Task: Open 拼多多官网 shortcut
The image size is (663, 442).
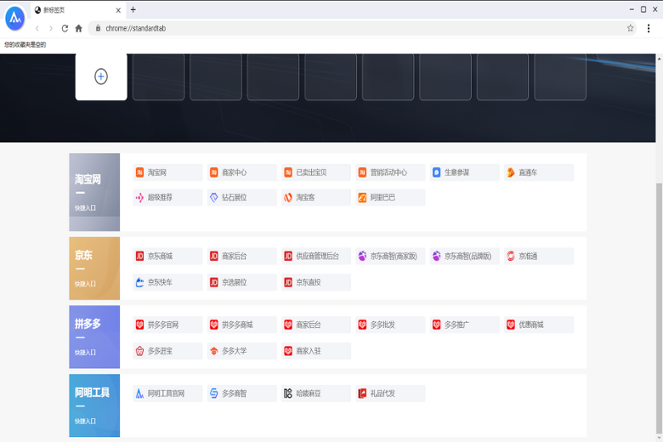Action: (x=167, y=325)
